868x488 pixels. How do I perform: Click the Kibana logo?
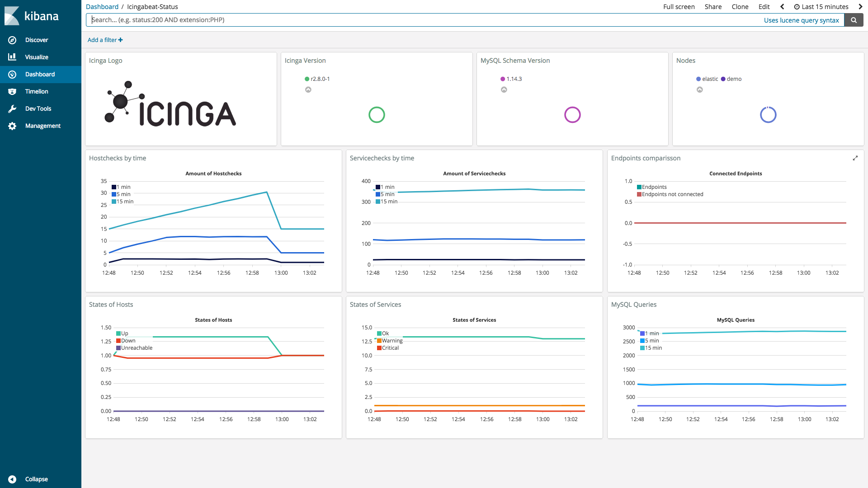[x=32, y=16]
